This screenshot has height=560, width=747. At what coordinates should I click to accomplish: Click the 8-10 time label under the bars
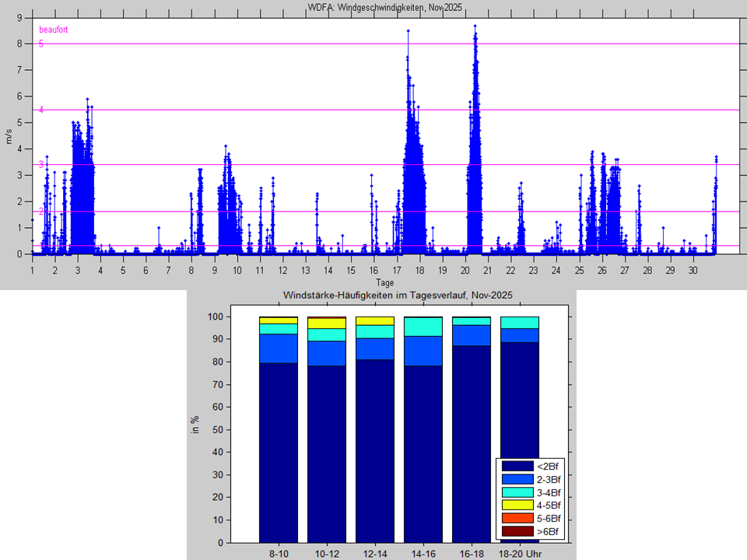click(279, 554)
